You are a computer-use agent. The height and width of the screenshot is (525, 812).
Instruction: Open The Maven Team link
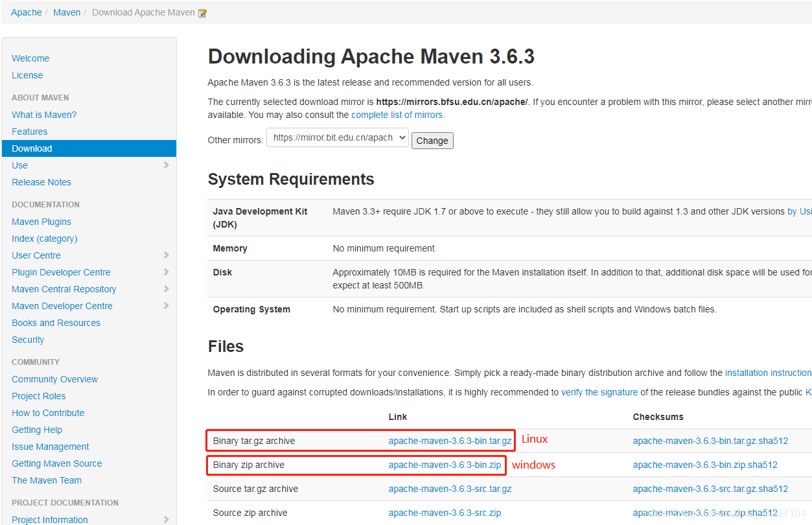(x=47, y=480)
